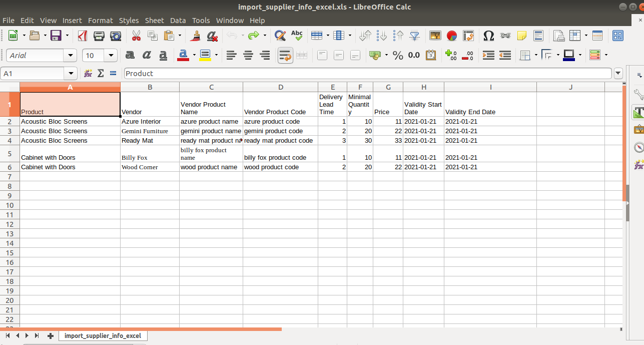This screenshot has width=644, height=345.
Task: Expand the formula bar with the arrow
Action: click(618, 74)
